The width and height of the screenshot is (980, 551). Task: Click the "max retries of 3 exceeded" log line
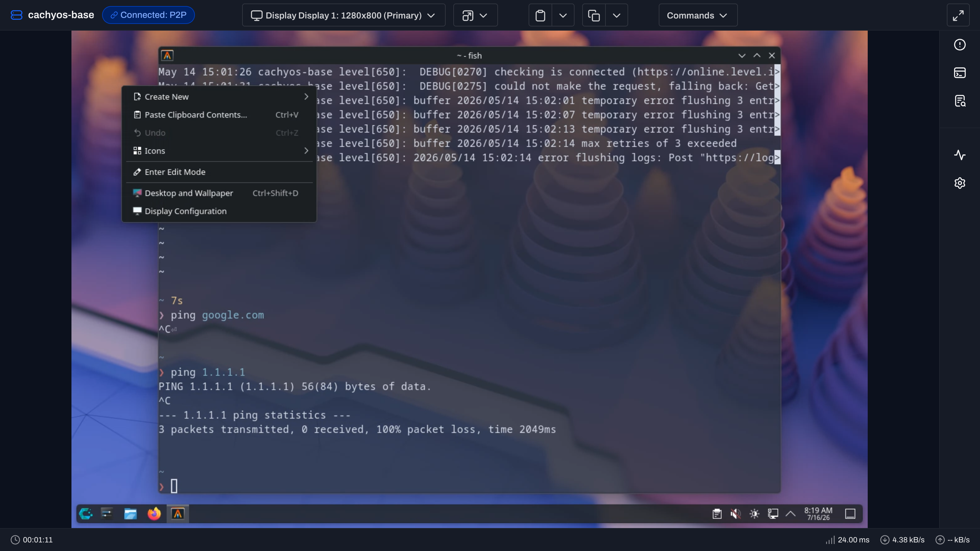click(x=526, y=143)
